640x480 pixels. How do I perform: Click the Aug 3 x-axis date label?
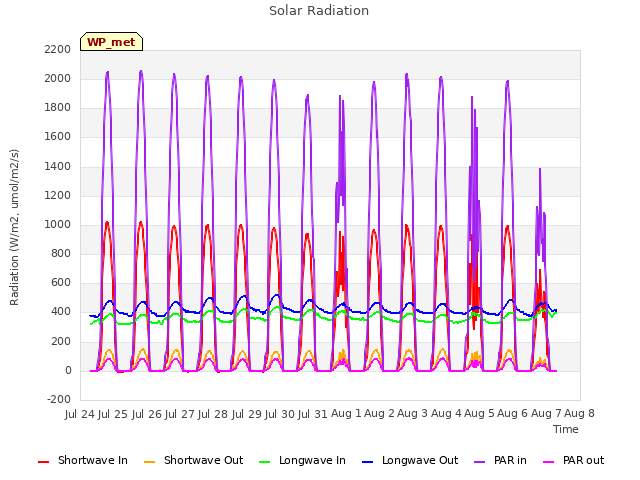click(x=412, y=414)
